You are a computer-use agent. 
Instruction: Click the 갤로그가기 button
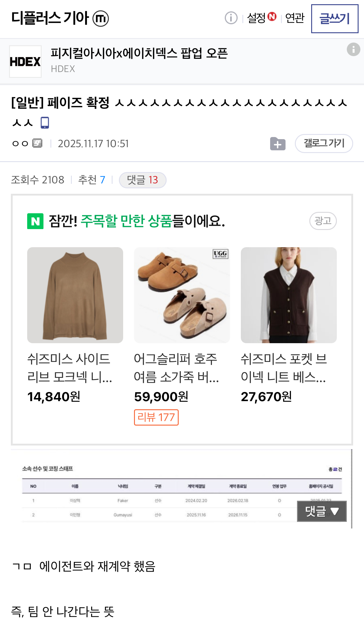pyautogui.click(x=324, y=143)
